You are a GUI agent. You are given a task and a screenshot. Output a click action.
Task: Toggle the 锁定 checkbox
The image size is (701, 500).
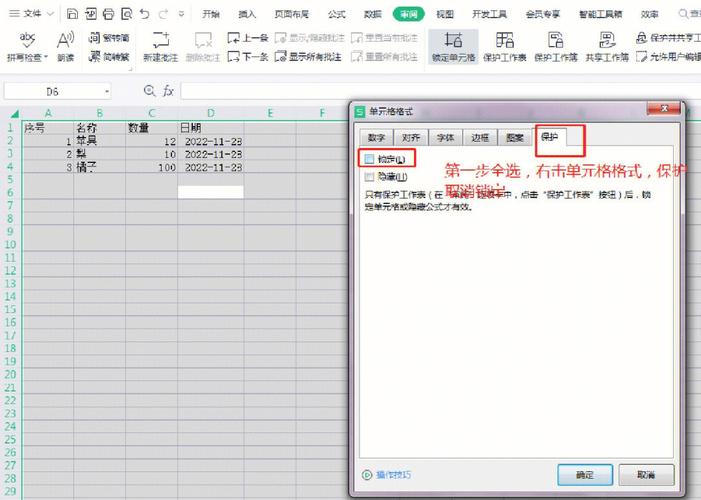[369, 159]
